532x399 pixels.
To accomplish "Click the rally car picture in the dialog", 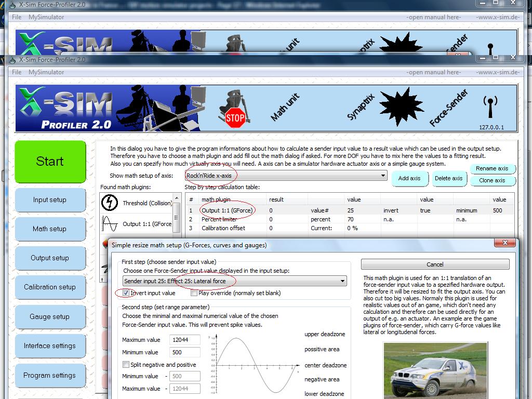I will pos(435,370).
